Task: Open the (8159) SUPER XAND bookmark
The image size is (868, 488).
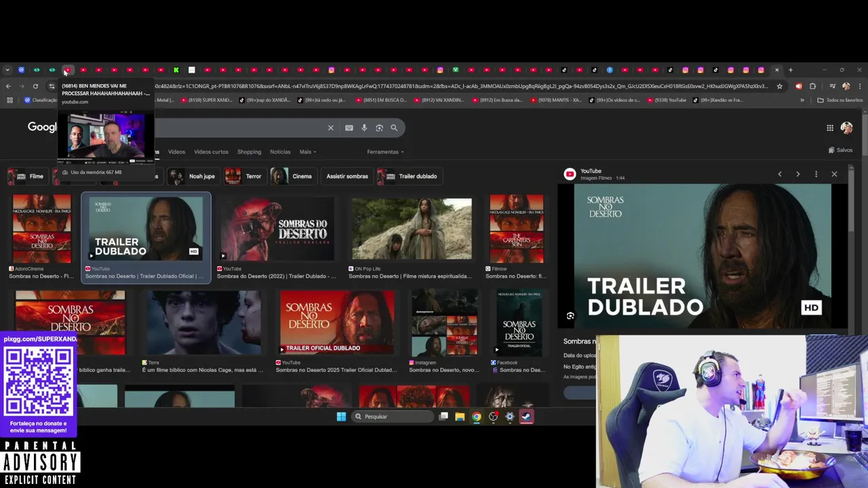Action: (206, 100)
